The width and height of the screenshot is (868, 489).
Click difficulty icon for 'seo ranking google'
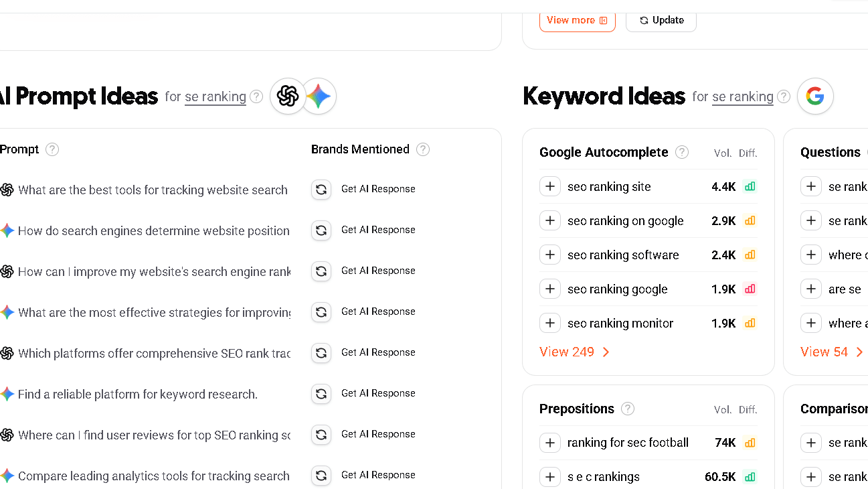tap(750, 289)
